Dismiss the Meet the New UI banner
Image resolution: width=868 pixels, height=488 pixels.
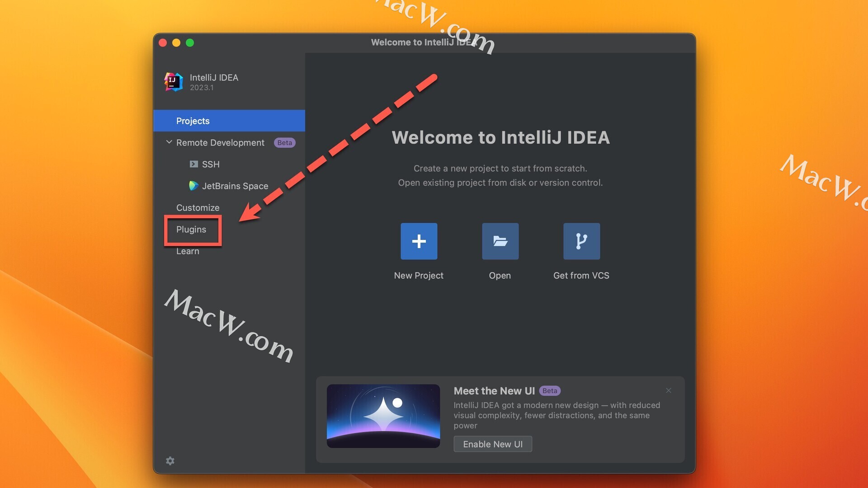tap(668, 390)
